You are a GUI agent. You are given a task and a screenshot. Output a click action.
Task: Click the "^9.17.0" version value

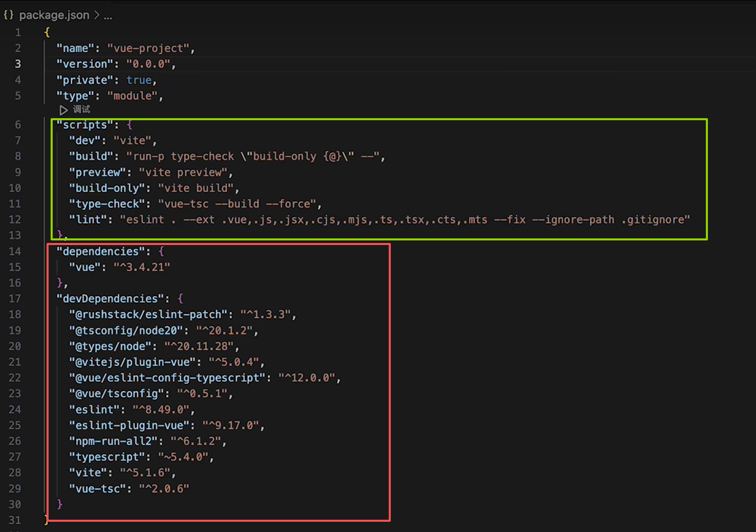pos(230,426)
